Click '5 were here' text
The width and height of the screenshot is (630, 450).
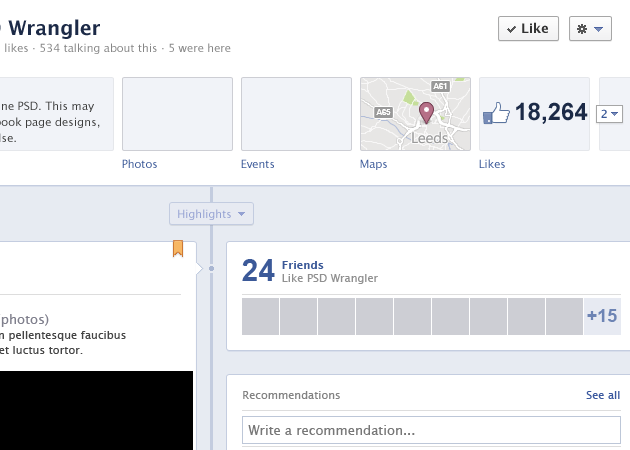coord(200,48)
